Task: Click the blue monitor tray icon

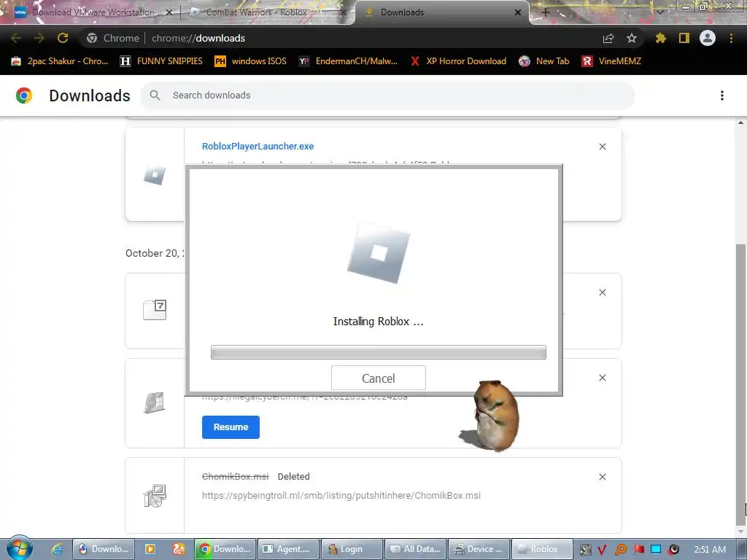Action: tap(656, 550)
